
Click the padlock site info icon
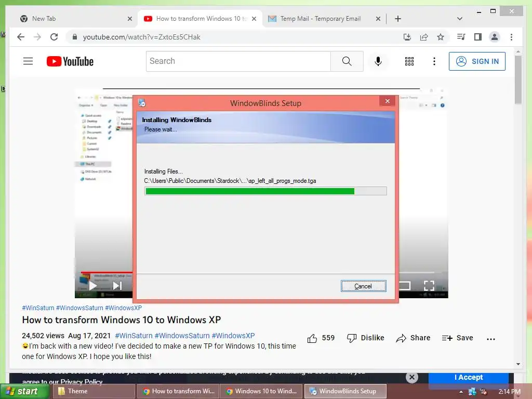pos(75,37)
